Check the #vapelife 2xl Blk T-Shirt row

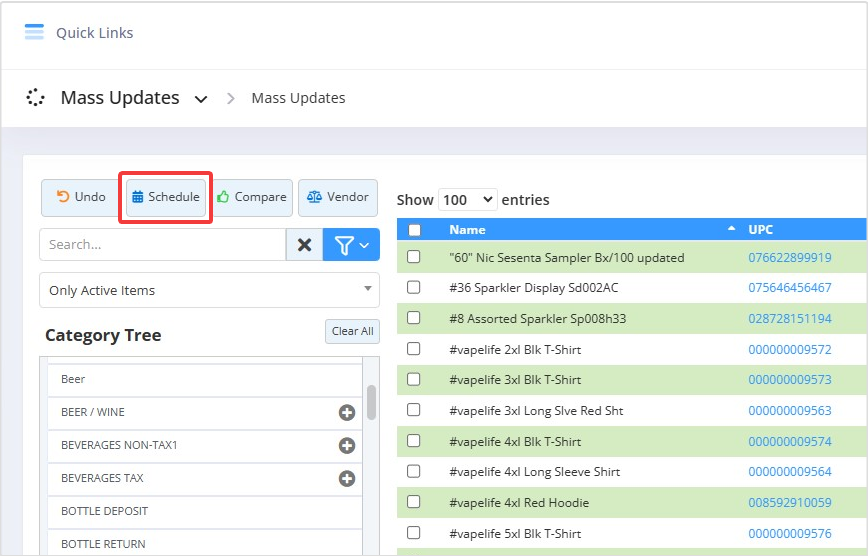click(414, 349)
